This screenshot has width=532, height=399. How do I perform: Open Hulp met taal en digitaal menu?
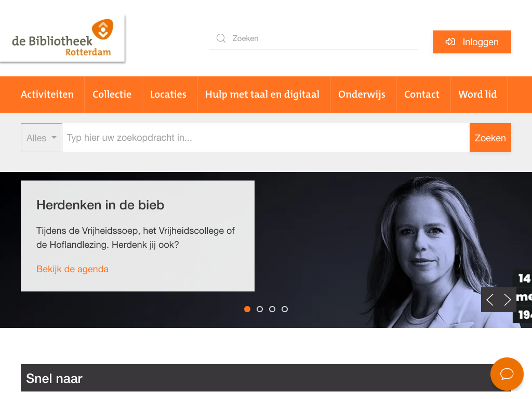click(262, 95)
